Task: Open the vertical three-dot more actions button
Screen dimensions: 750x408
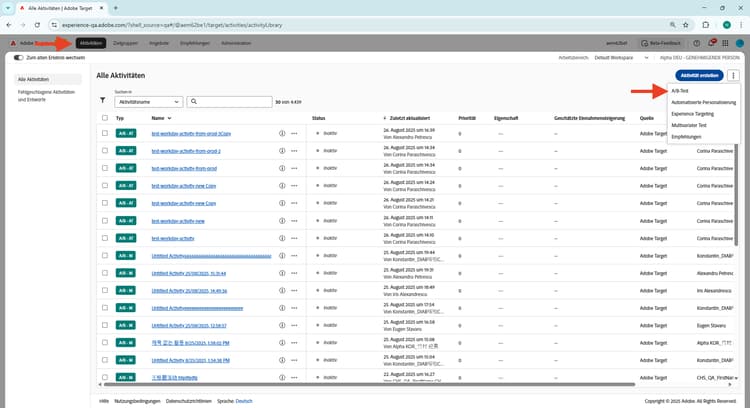Action: [x=733, y=76]
